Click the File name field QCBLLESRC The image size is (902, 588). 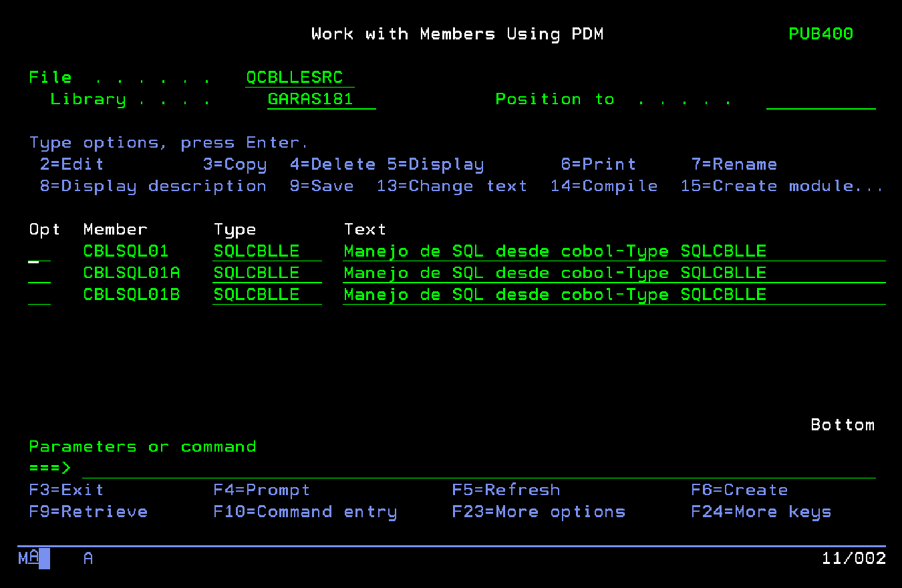(299, 78)
